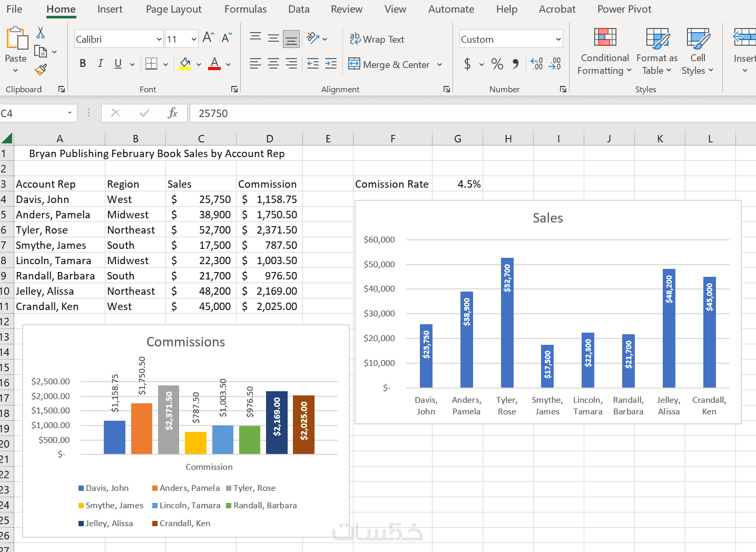Select row 3 header
This screenshot has width=756, height=552.
pyautogui.click(x=6, y=184)
